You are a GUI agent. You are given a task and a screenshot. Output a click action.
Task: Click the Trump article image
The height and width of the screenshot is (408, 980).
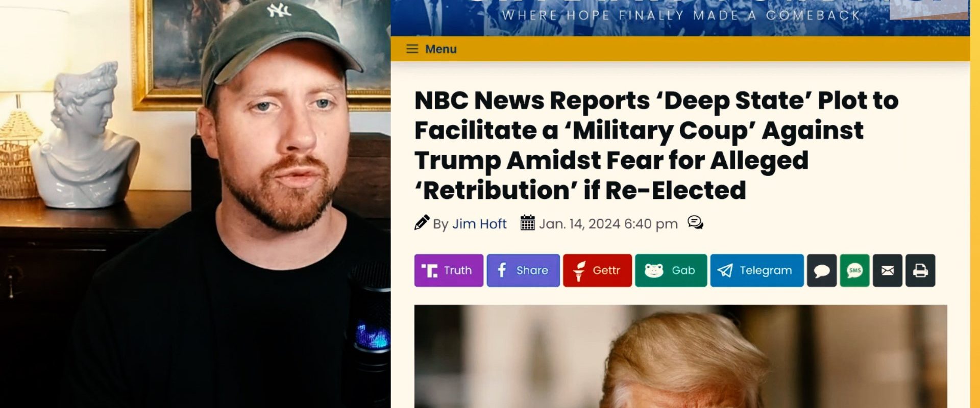[680, 356]
